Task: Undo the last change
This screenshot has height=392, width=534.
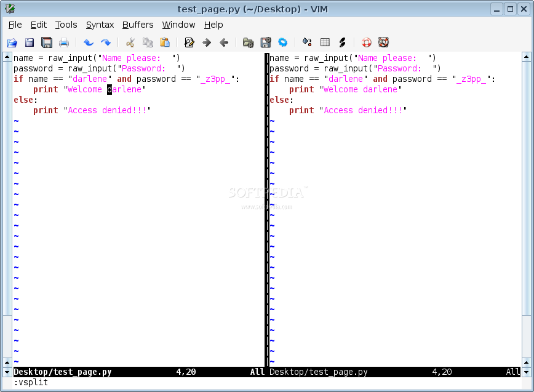Action: tap(89, 42)
